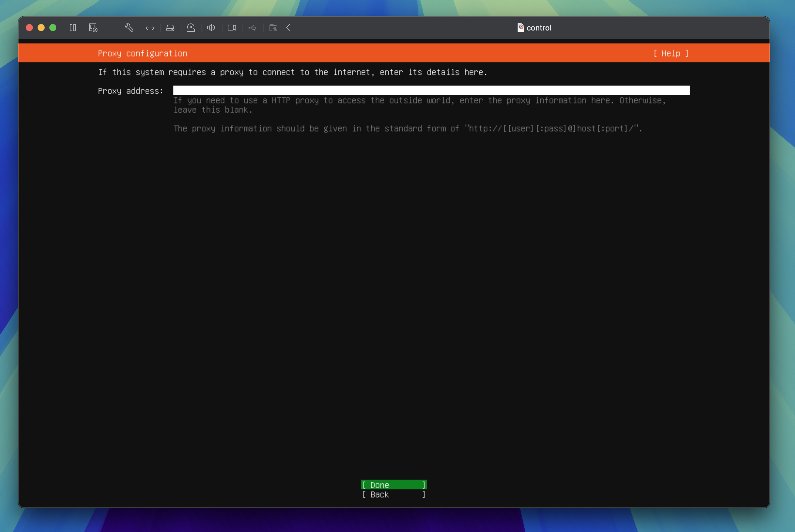The height and width of the screenshot is (532, 795).
Task: Open the serial console icon
Action: tap(149, 28)
